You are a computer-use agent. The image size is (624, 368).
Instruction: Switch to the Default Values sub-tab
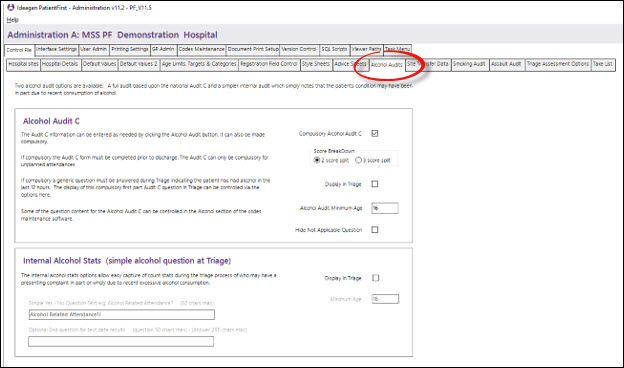pyautogui.click(x=99, y=64)
